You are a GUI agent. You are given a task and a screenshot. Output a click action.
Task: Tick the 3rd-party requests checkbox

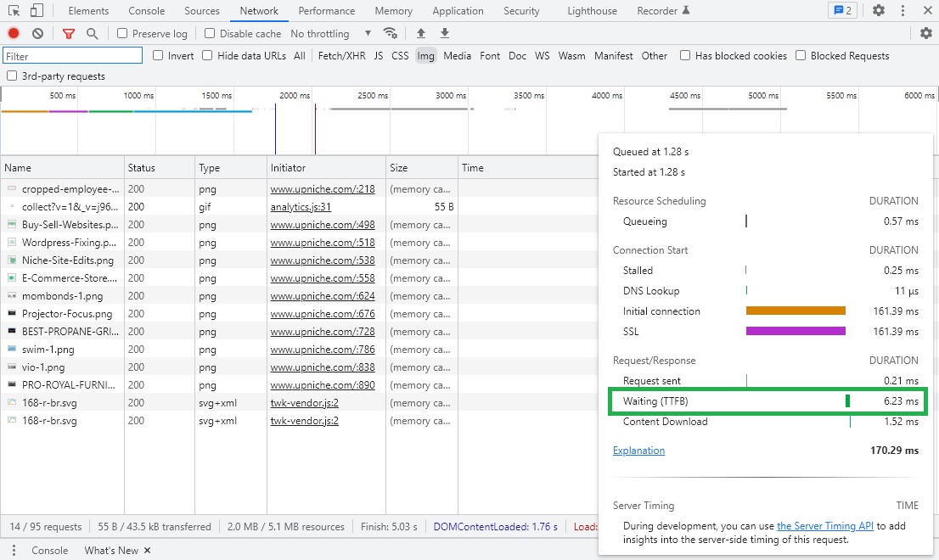click(x=12, y=76)
